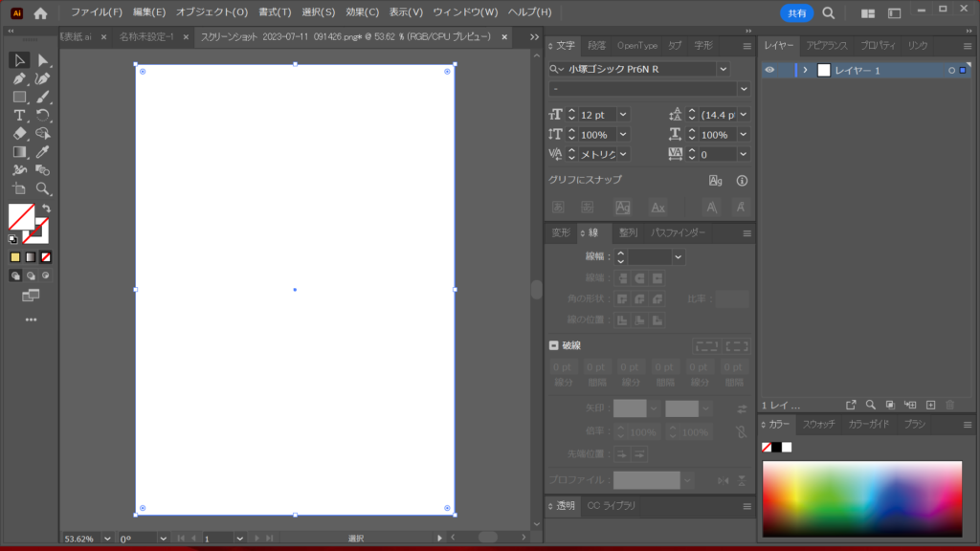Select the Pen tool

[x=19, y=78]
